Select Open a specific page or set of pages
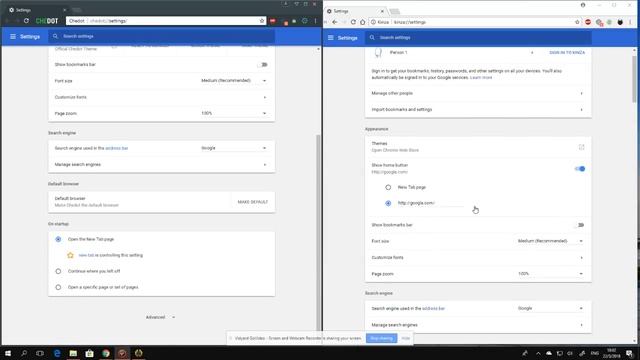This screenshot has width=640, height=360. [58, 287]
